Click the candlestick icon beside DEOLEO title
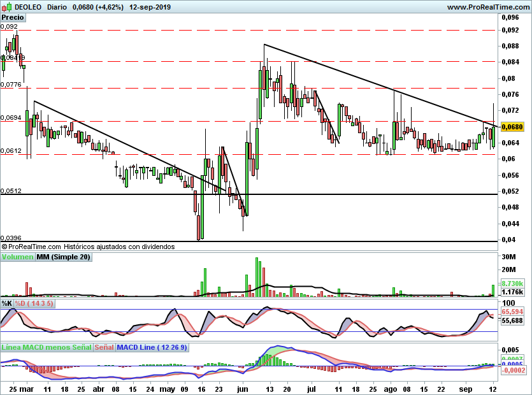 pos(6,7)
